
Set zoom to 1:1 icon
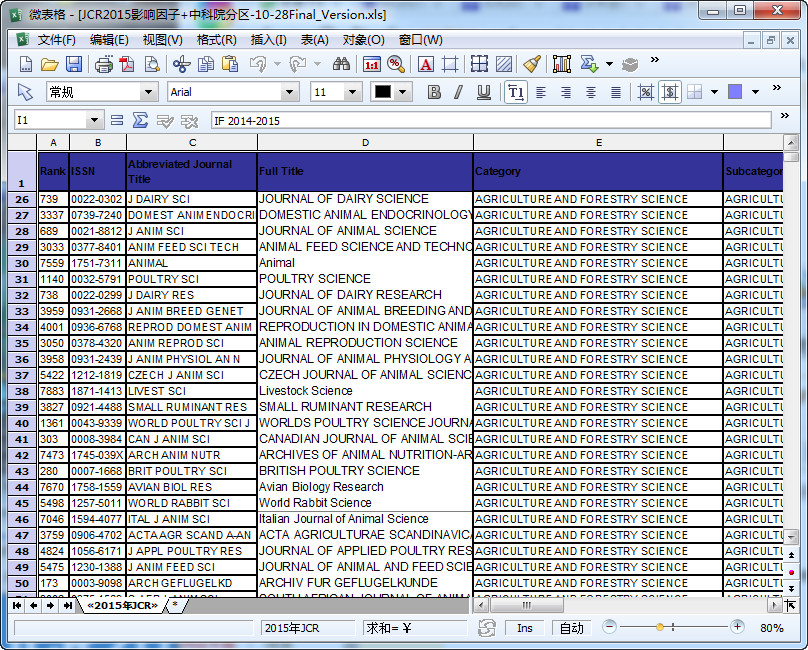click(x=372, y=64)
